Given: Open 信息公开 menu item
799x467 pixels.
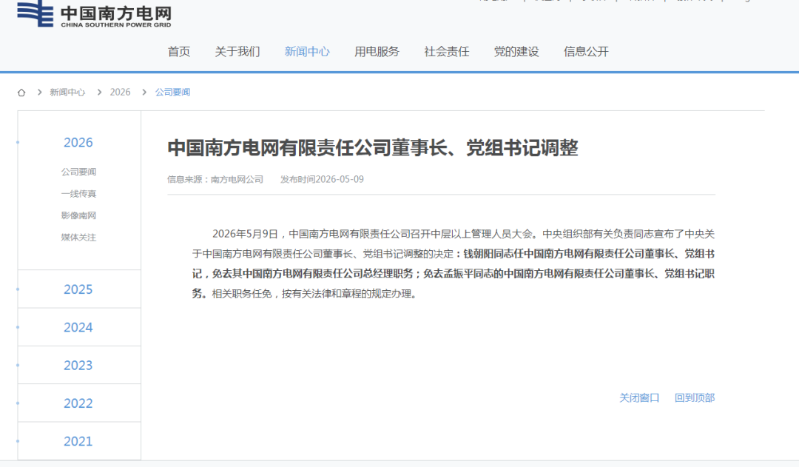Looking at the screenshot, I should pos(587,51).
